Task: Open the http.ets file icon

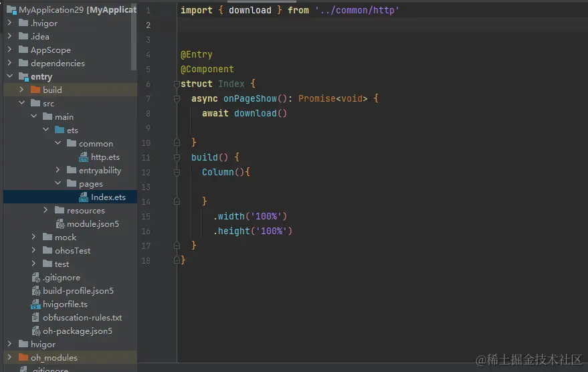Action: pos(84,157)
